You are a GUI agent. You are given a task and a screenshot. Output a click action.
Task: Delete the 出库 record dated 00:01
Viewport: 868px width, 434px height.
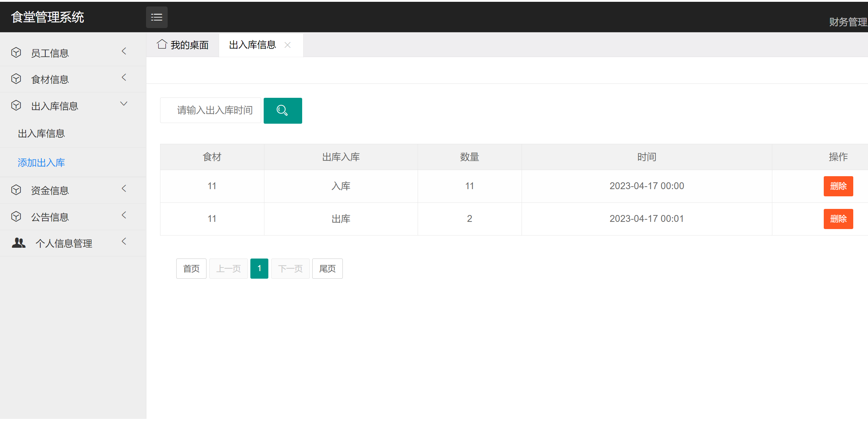coord(838,219)
